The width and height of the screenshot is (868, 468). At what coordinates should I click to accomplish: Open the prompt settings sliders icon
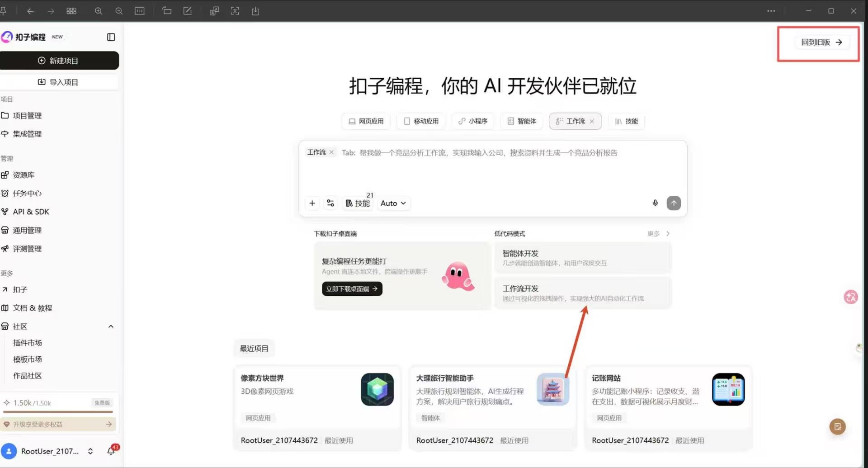tap(330, 203)
